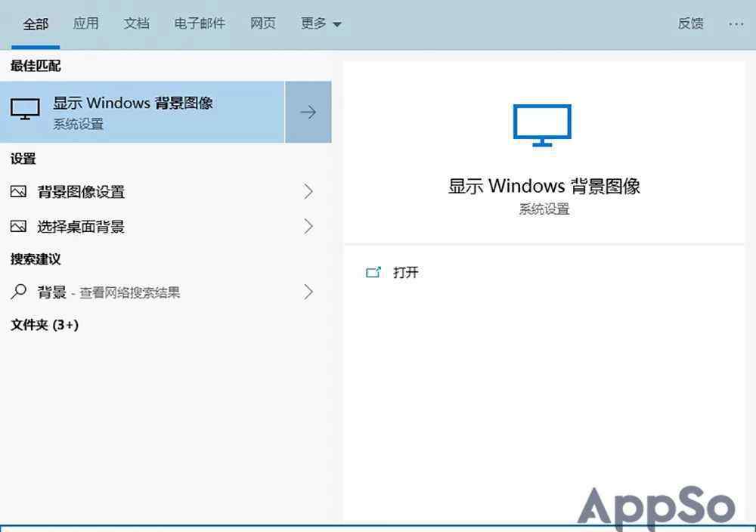Select best match 显示 Windows 背景图像
This screenshot has width=756, height=532.
142,112
